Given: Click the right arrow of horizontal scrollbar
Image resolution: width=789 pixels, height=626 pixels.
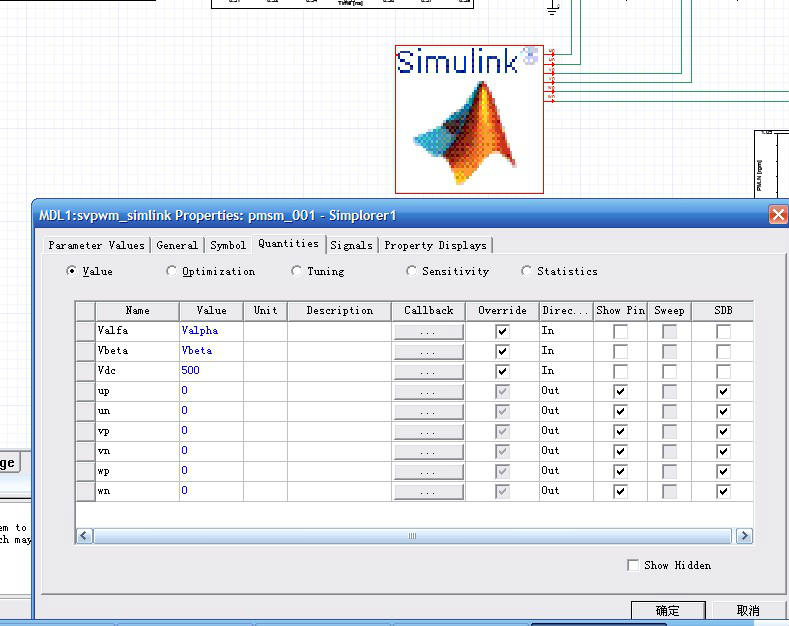Looking at the screenshot, I should click(x=744, y=536).
